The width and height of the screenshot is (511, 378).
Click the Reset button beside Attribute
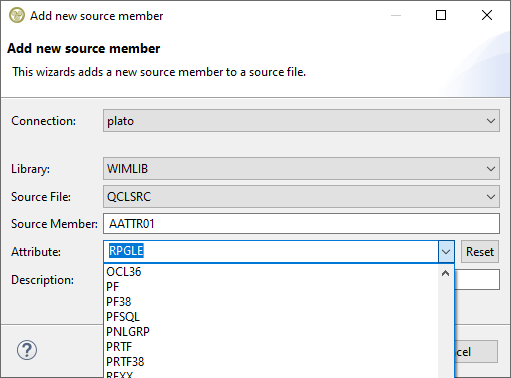(x=480, y=252)
